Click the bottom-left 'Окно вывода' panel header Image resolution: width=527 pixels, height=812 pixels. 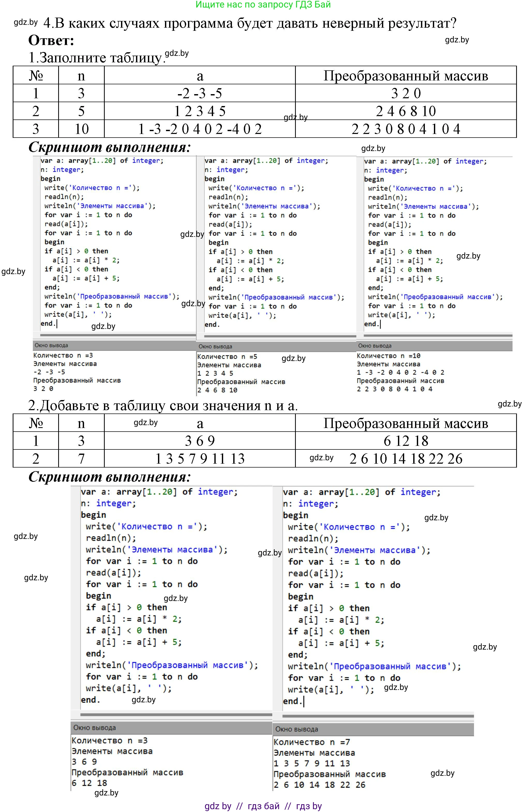click(94, 728)
